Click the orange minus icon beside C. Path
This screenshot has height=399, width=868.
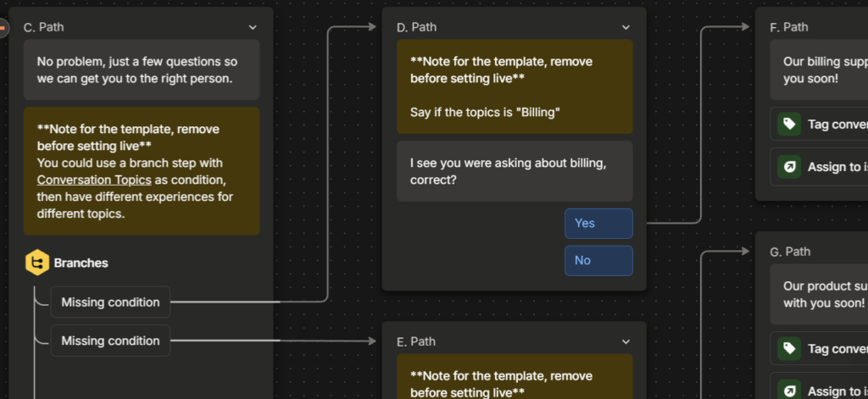[3, 27]
